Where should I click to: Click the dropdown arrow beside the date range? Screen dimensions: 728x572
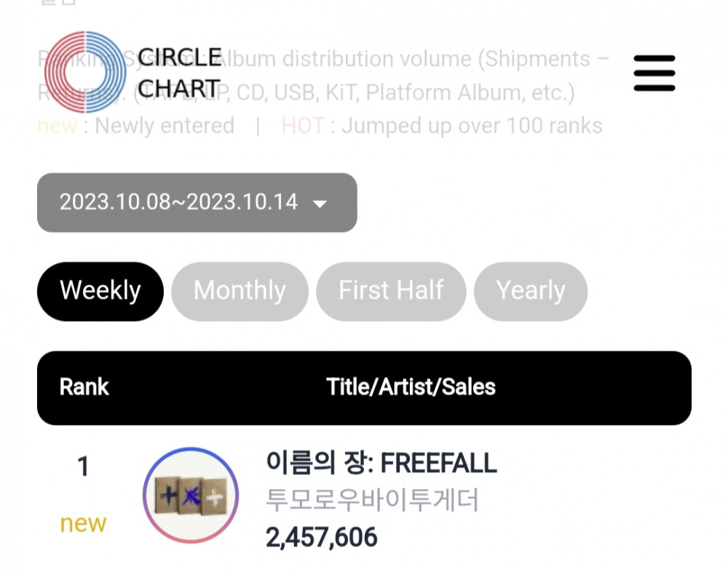(320, 204)
